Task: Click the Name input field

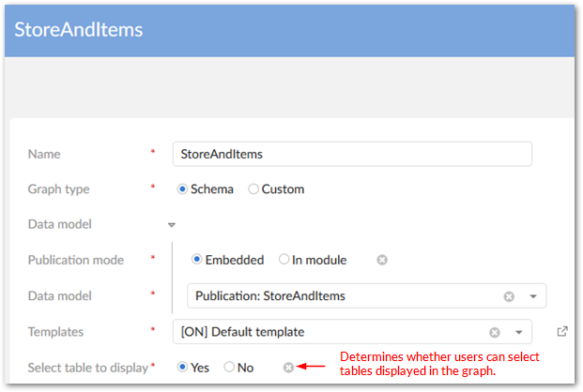Action: [x=352, y=154]
